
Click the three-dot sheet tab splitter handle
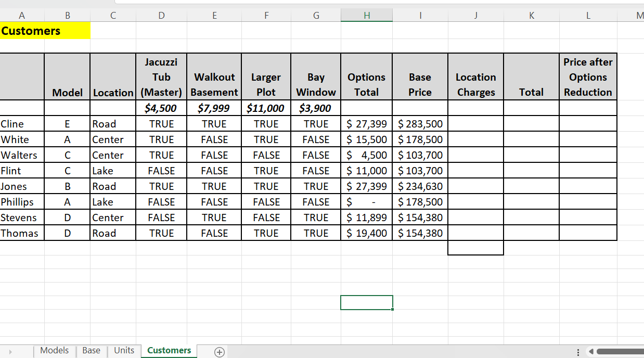(578, 352)
